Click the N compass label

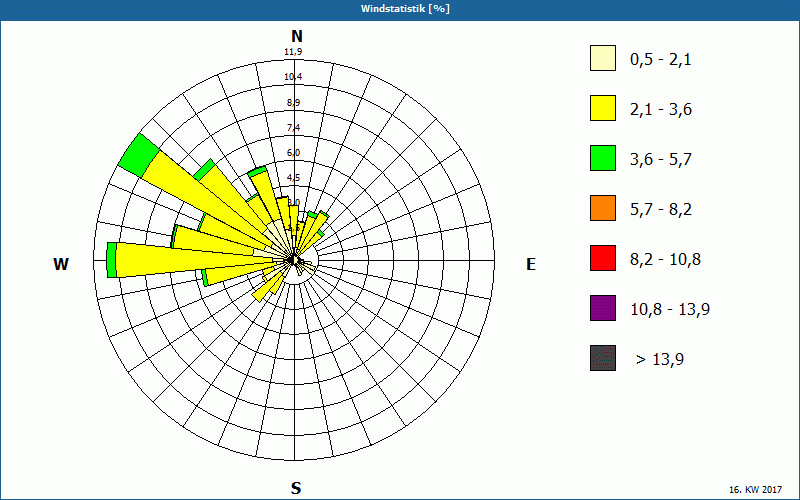297,36
